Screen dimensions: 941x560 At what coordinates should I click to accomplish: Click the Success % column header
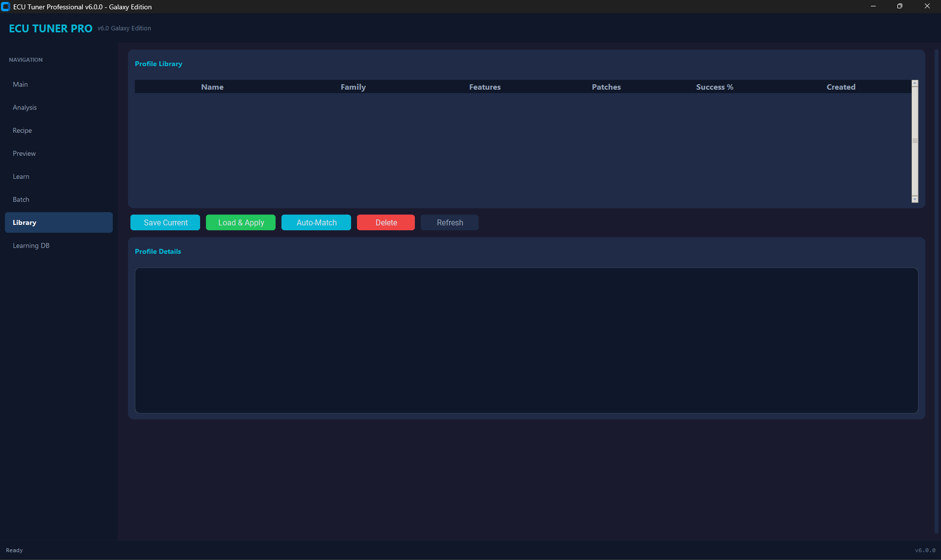(714, 87)
